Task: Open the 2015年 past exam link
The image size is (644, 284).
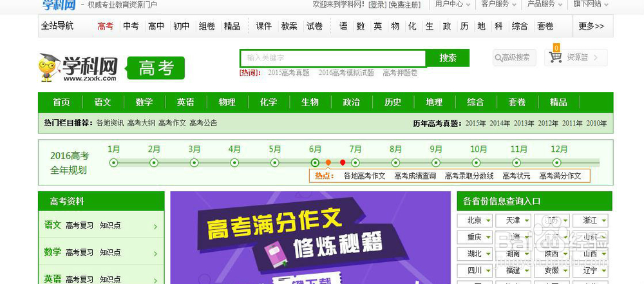Action: (x=476, y=123)
